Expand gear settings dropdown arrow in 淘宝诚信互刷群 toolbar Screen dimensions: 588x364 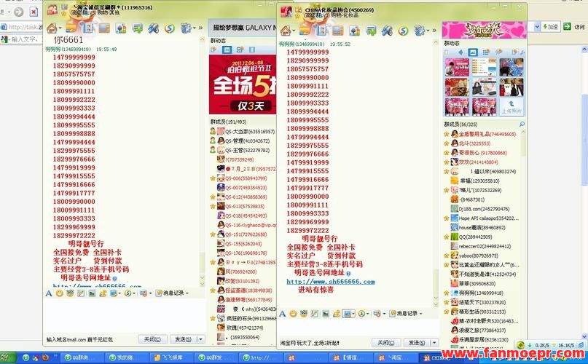(194, 28)
